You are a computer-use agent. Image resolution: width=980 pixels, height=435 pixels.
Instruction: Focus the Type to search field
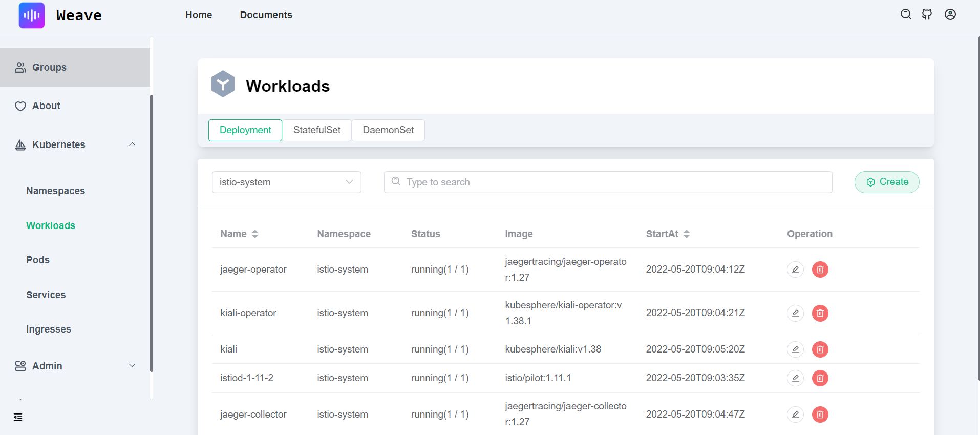[x=608, y=182]
